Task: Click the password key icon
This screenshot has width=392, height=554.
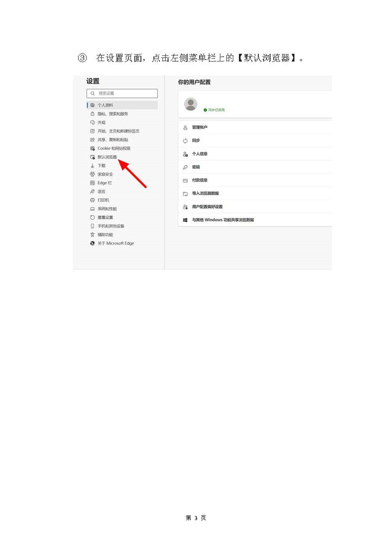Action: tap(185, 167)
